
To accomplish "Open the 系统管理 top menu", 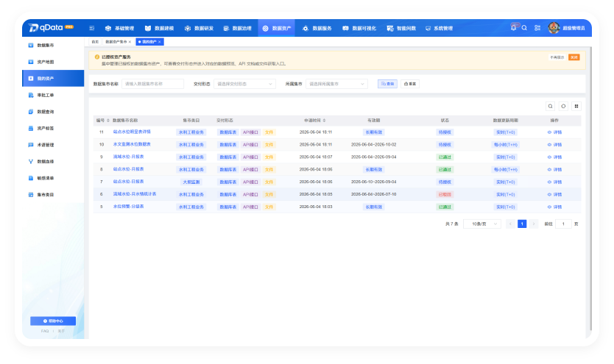I will click(x=439, y=28).
